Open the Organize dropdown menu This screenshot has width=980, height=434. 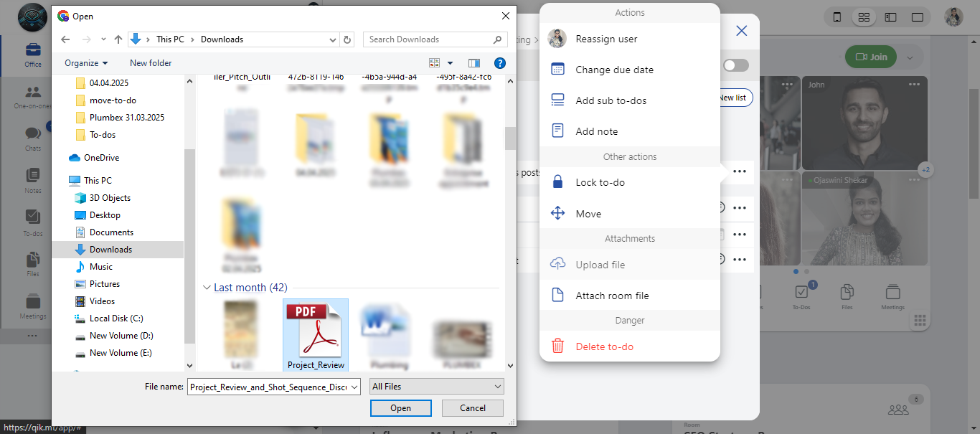(86, 63)
